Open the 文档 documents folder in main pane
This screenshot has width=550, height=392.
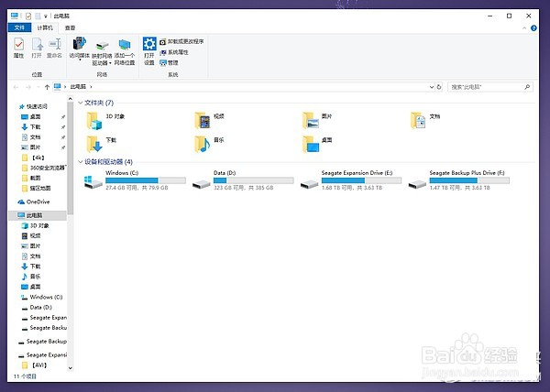tap(425, 121)
